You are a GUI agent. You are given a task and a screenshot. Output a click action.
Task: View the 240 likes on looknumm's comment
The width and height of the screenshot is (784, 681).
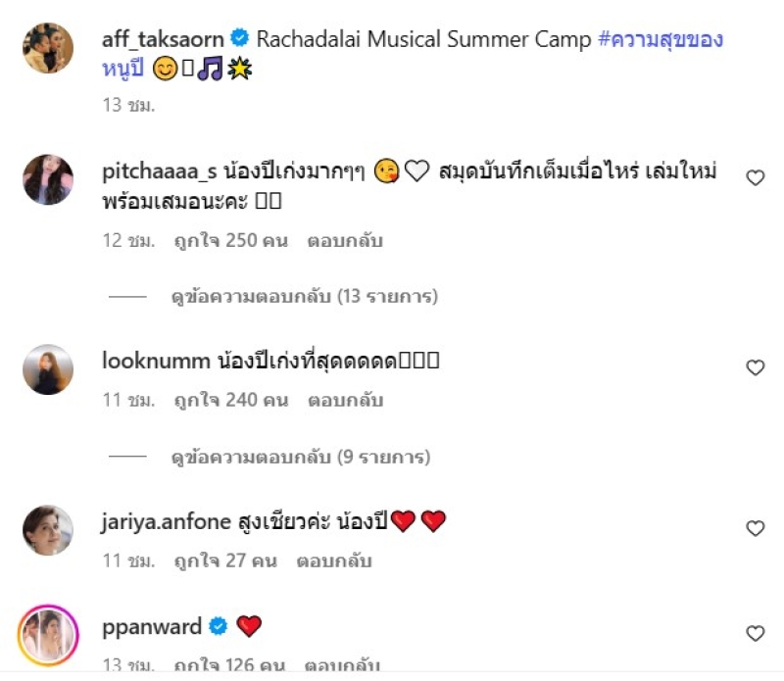231,400
